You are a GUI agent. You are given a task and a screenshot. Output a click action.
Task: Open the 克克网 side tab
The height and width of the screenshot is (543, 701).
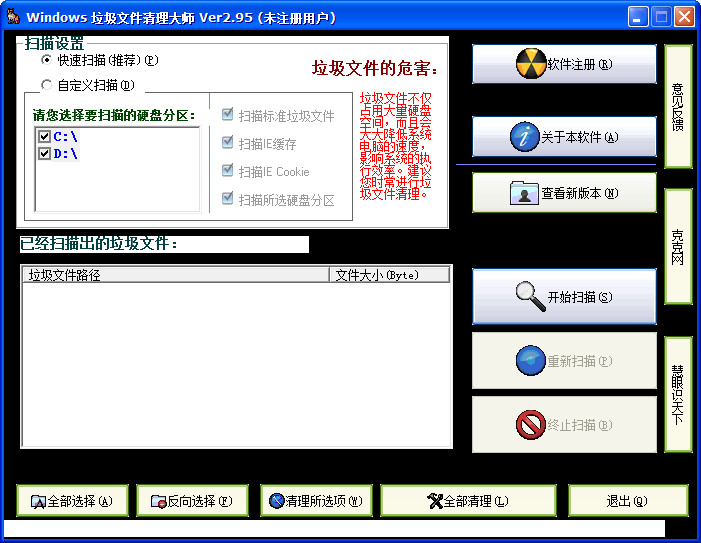[x=678, y=246]
